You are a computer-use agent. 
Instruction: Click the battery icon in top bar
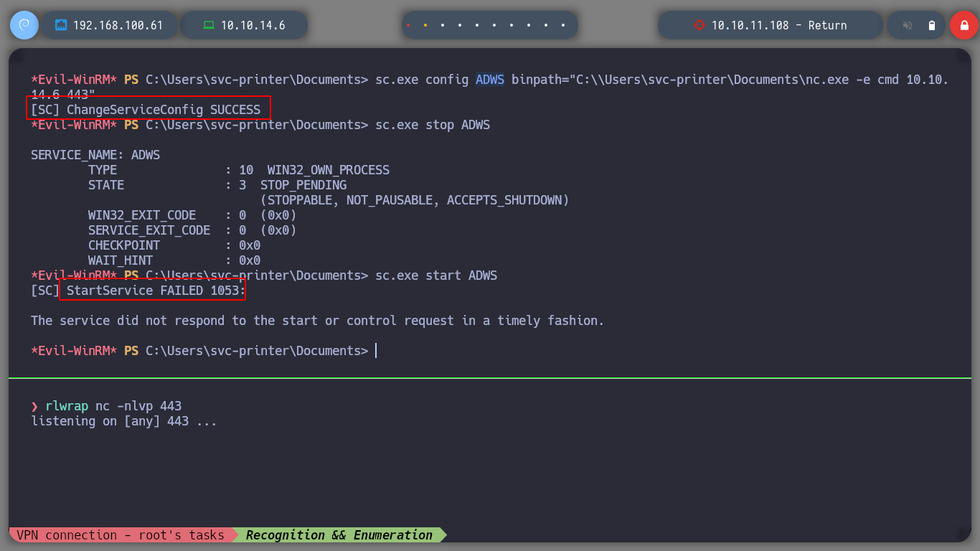pos(932,25)
